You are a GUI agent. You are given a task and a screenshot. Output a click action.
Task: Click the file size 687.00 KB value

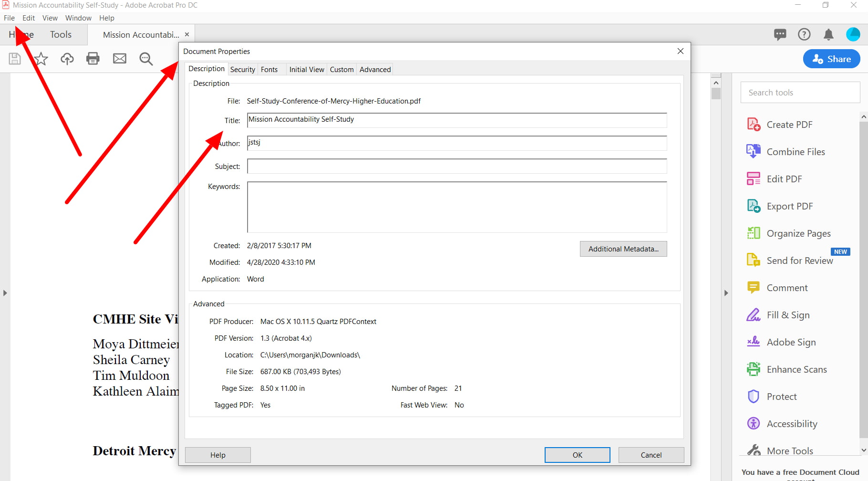(x=300, y=372)
